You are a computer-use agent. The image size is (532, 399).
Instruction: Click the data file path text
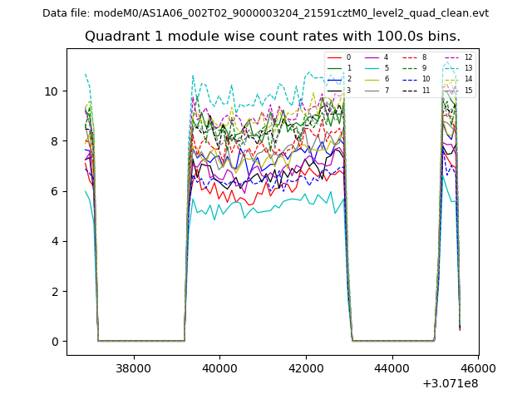click(265, 13)
